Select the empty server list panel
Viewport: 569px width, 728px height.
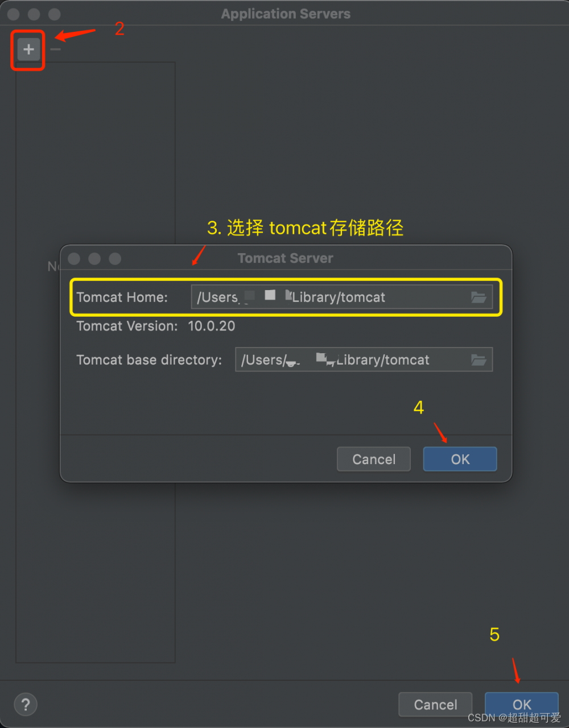click(95, 362)
